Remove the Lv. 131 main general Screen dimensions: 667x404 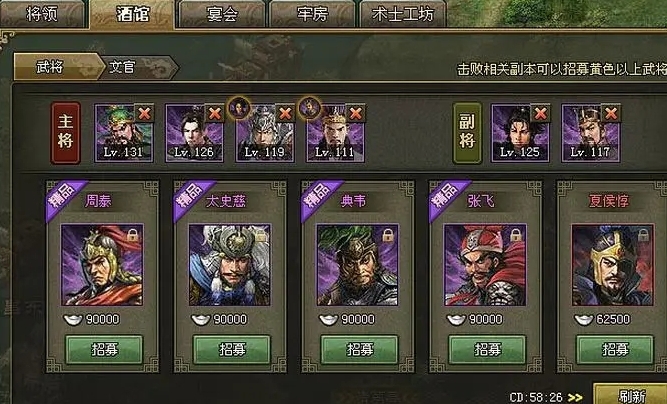144,114
